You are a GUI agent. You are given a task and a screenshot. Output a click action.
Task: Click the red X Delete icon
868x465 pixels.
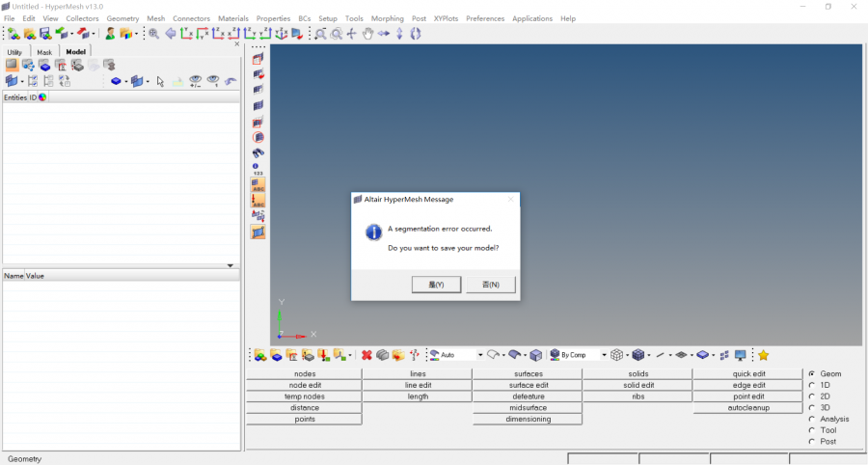click(366, 355)
